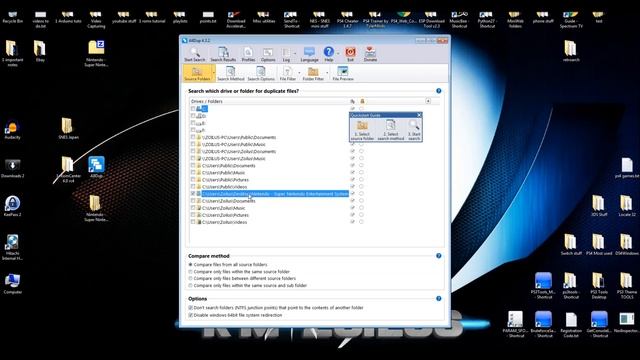Click the Start Search magnifier toolbar icon
This screenshot has height=360, width=640.
tap(195, 54)
